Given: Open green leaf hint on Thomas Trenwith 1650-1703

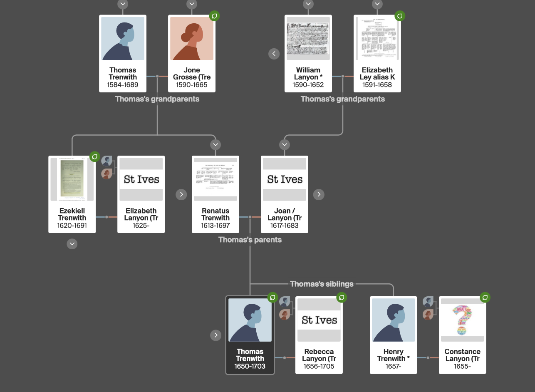Looking at the screenshot, I should click(x=272, y=298).
